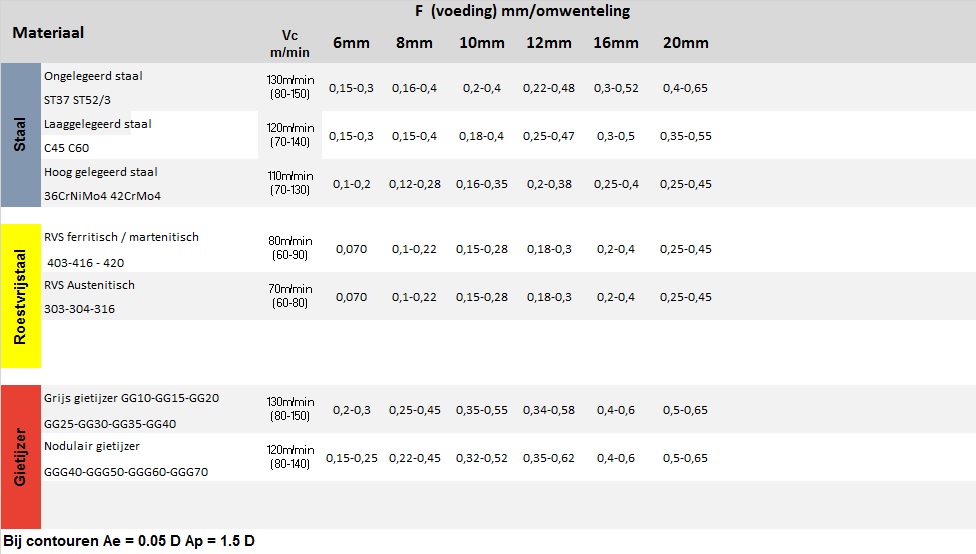Select the Laaggelegeerd staal C45 C60 row

[98, 135]
